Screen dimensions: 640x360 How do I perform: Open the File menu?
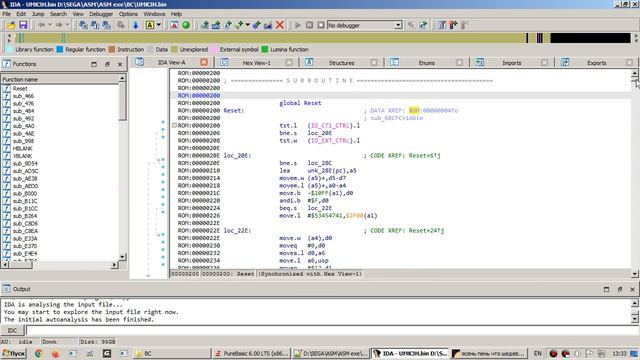click(7, 14)
